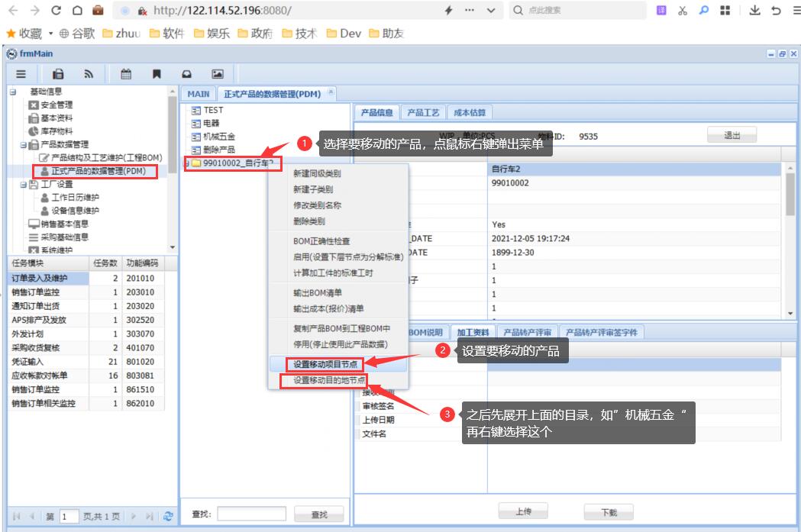Open the 谷歌 bookmark link

click(x=77, y=34)
